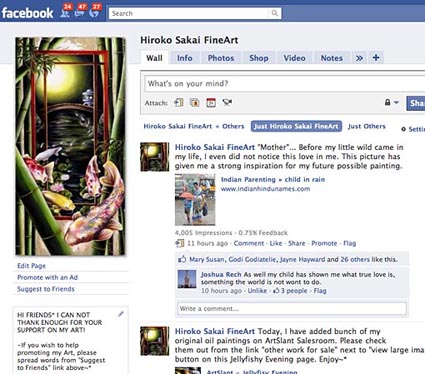
Task: Open Indian Parenting child in rain link
Action: pos(273,179)
